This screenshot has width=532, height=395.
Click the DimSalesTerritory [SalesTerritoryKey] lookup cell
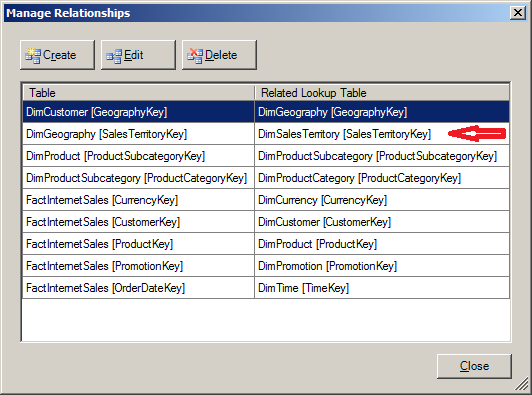coord(382,134)
